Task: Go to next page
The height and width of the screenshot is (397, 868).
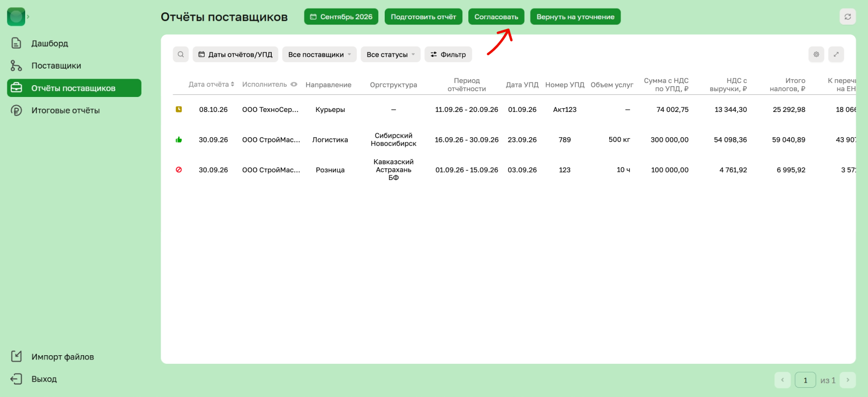Action: coord(848,380)
